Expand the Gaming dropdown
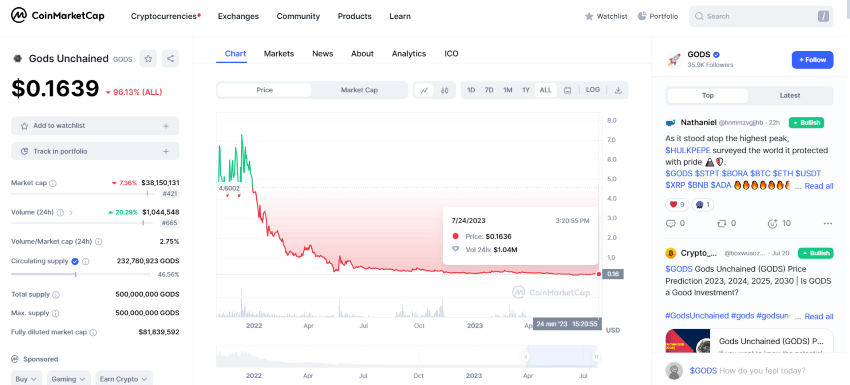Image resolution: width=850 pixels, height=385 pixels. 68,379
